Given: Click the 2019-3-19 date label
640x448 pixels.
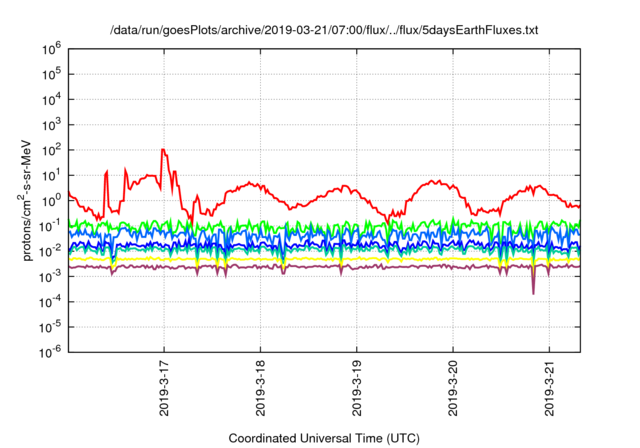Looking at the screenshot, I should coord(357,388).
